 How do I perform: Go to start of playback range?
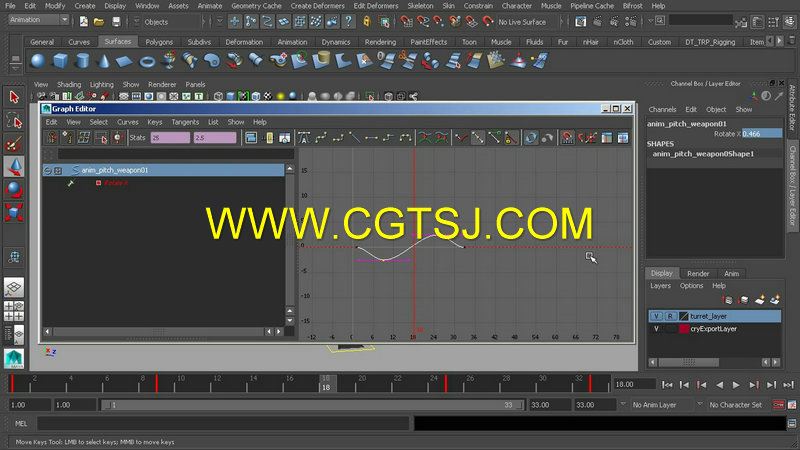pyautogui.click(x=667, y=385)
